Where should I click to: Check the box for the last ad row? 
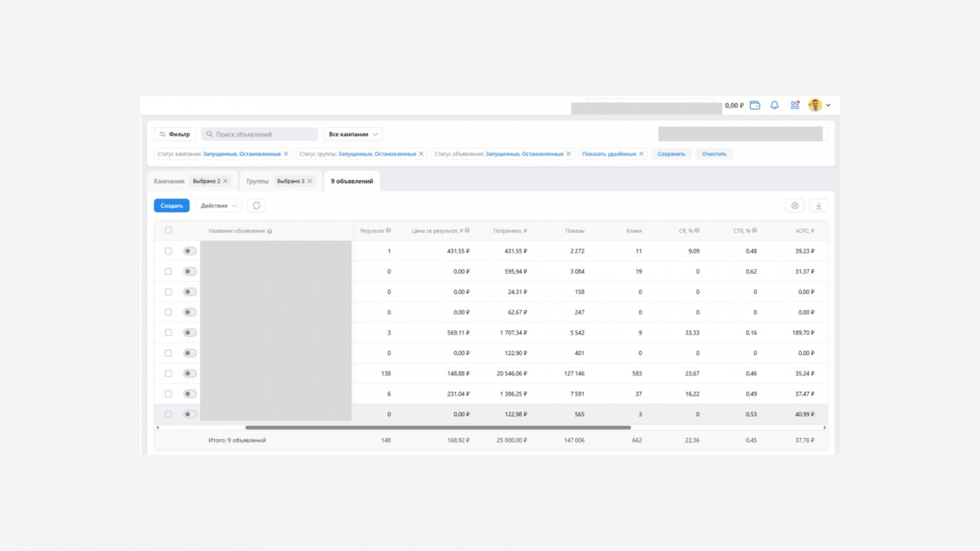click(x=168, y=414)
